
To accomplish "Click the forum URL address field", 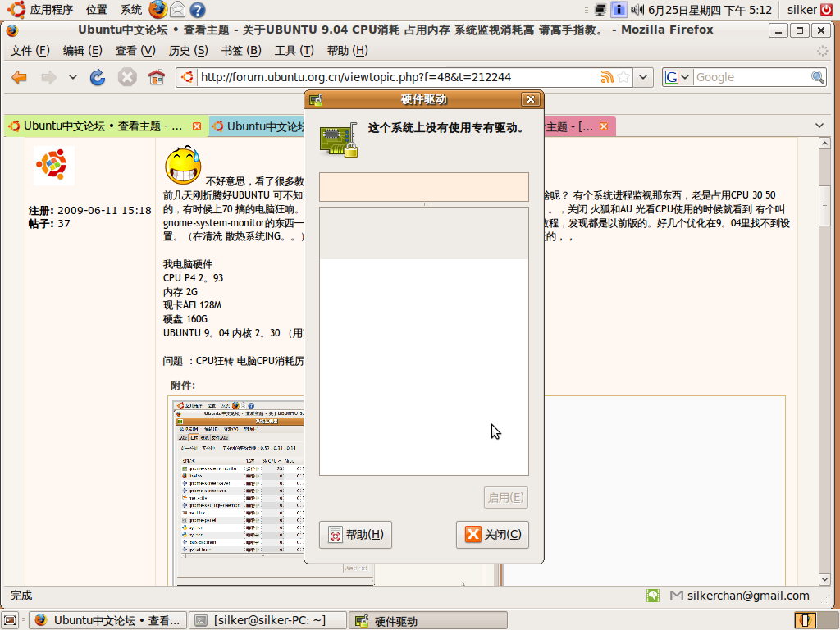I will point(399,77).
